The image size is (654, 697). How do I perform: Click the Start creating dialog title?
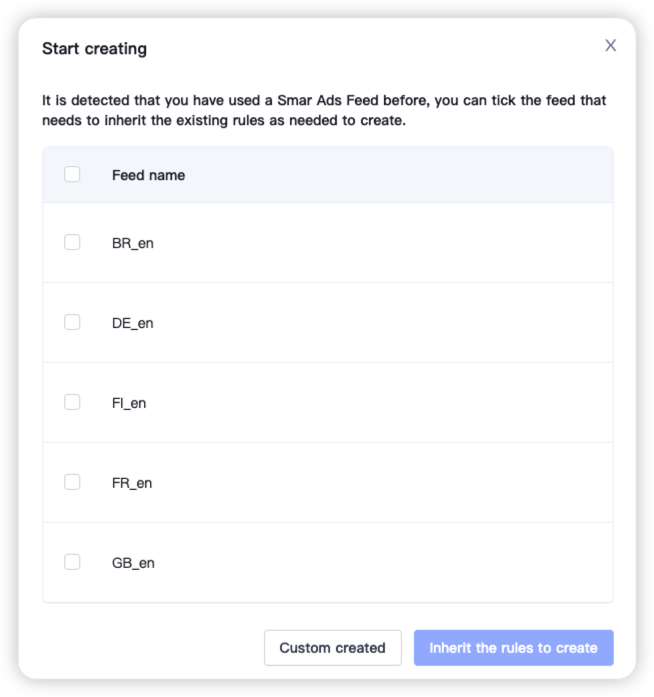(x=94, y=48)
